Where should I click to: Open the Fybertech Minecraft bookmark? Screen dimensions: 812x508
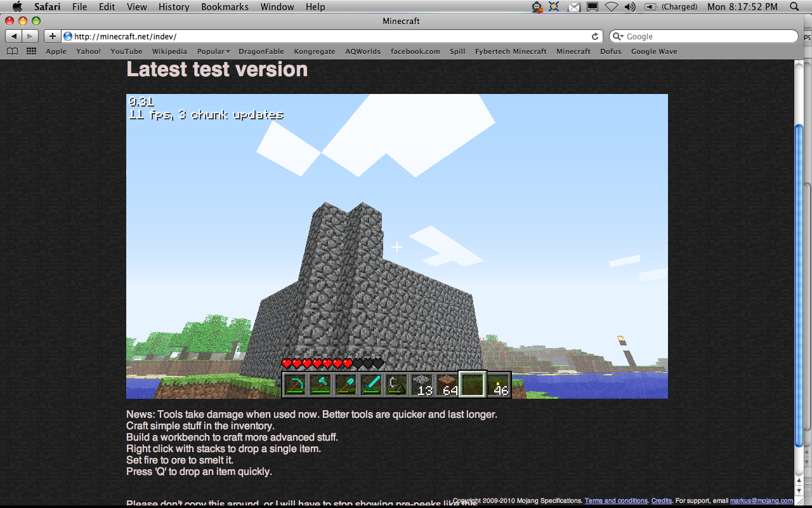(x=511, y=51)
